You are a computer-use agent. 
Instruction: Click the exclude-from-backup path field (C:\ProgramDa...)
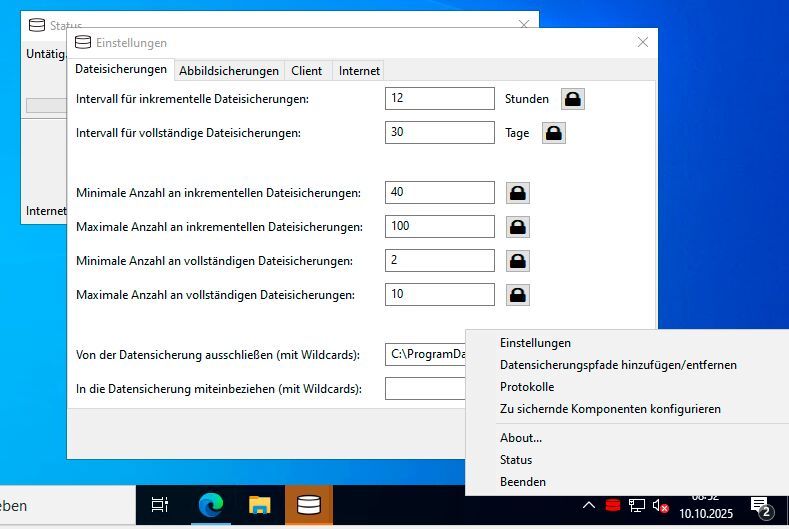[426, 354]
